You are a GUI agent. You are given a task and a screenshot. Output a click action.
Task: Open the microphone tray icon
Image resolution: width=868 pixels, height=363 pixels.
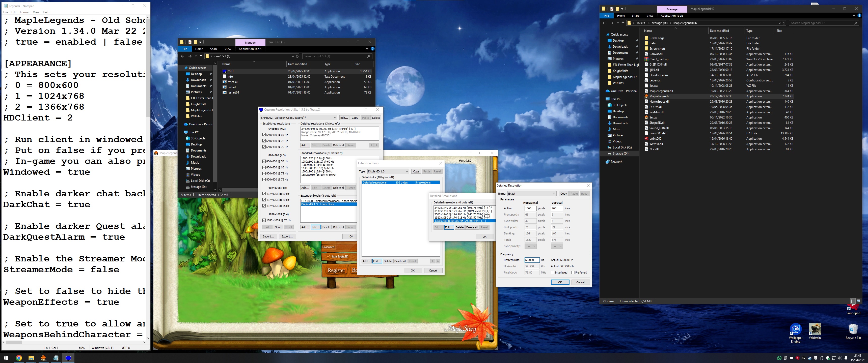pos(846,358)
